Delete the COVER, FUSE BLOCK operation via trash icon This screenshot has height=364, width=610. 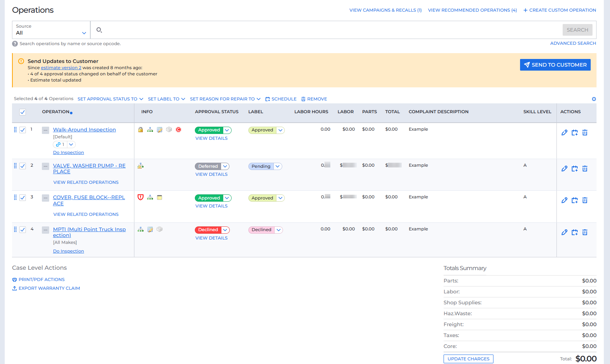tap(585, 200)
